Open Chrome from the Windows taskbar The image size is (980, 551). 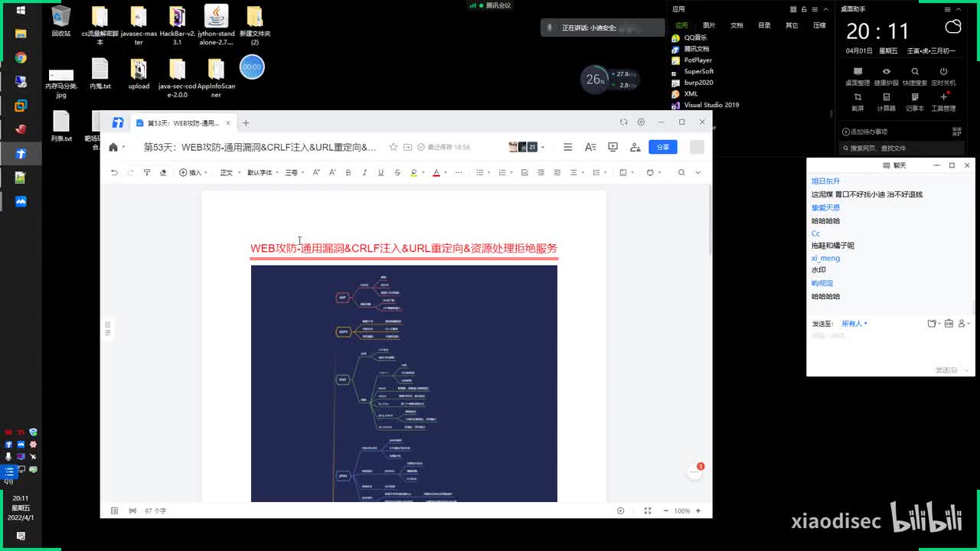[21, 58]
